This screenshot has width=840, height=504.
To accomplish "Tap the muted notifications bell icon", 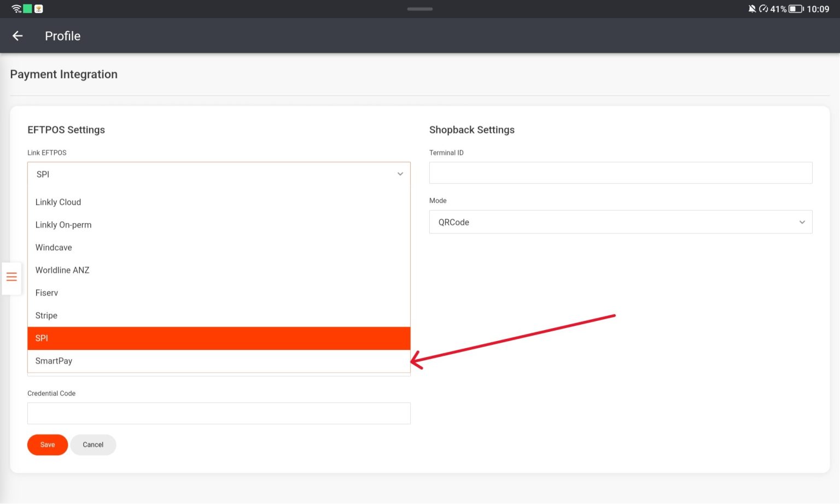I will point(752,9).
